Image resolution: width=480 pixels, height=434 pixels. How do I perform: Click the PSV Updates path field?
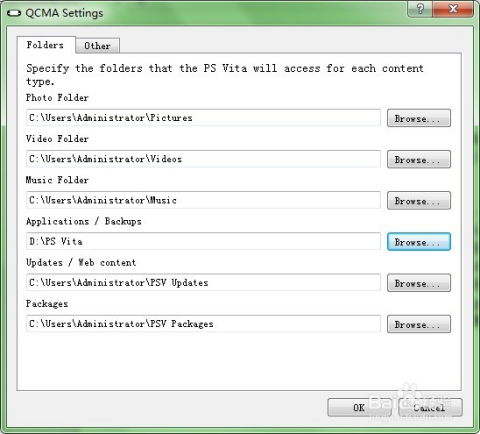pyautogui.click(x=203, y=282)
